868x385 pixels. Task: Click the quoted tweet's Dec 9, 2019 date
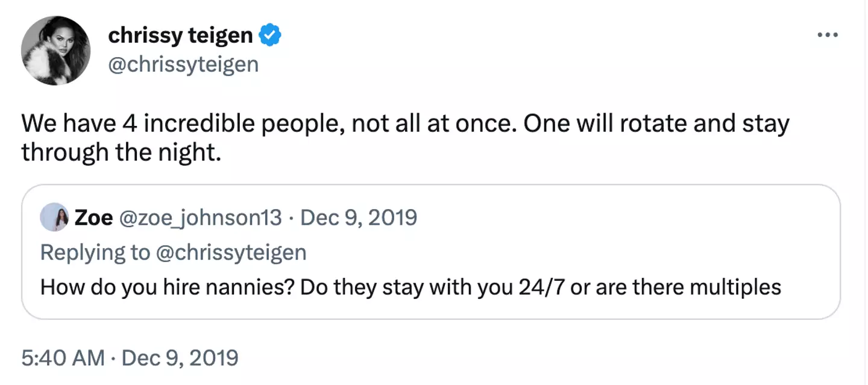[358, 218]
